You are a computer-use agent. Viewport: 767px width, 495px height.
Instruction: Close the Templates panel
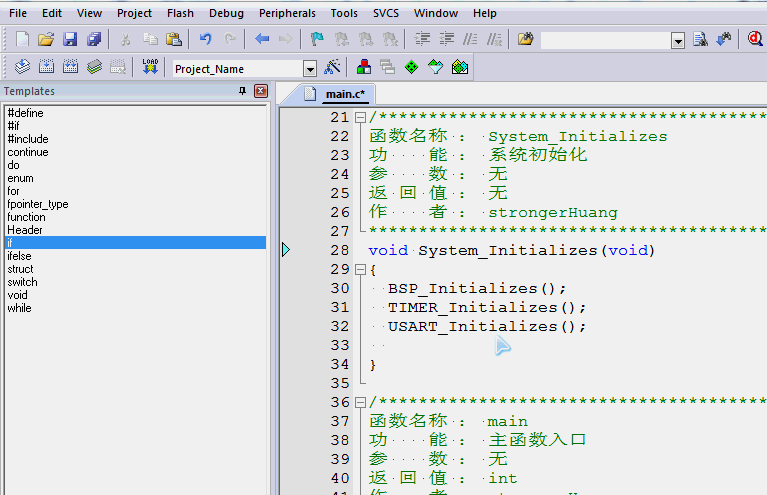point(261,91)
